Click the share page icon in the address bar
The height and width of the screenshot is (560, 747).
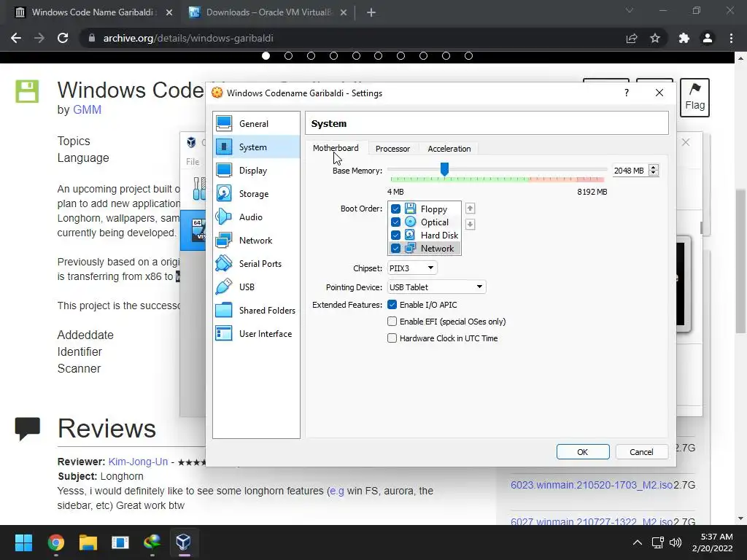point(632,38)
